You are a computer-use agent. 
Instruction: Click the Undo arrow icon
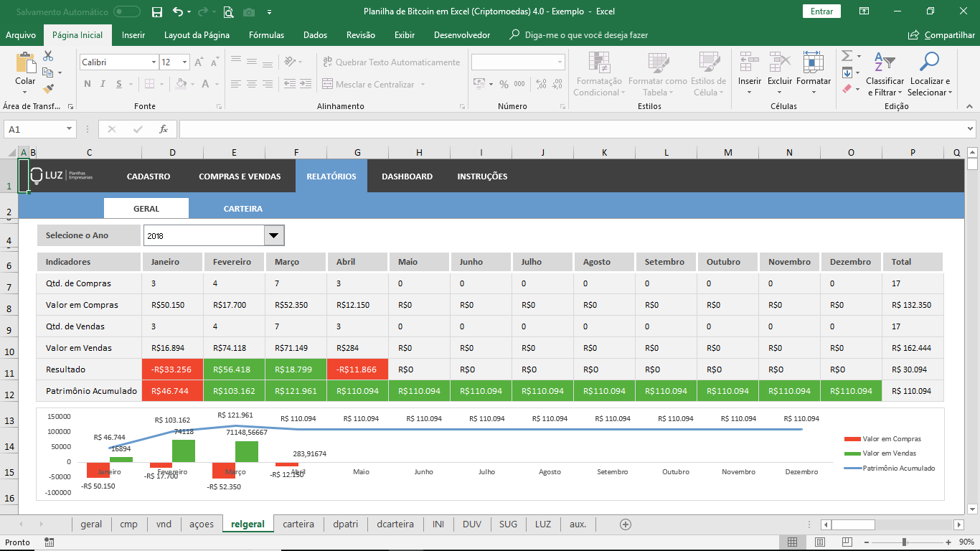pos(178,11)
